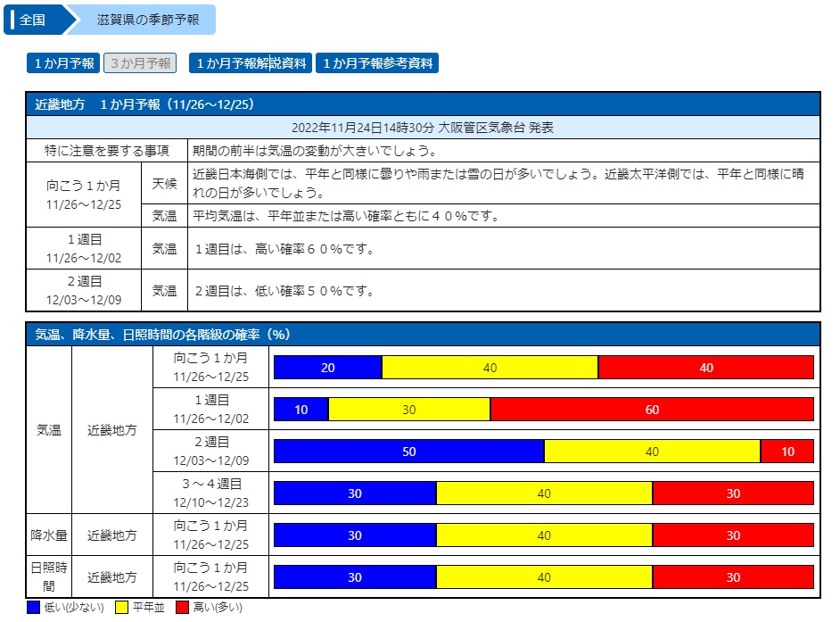Viewport: 840px width, 622px height.
Task: Click blue 10 segment in 1週目 bar
Action: (x=301, y=410)
